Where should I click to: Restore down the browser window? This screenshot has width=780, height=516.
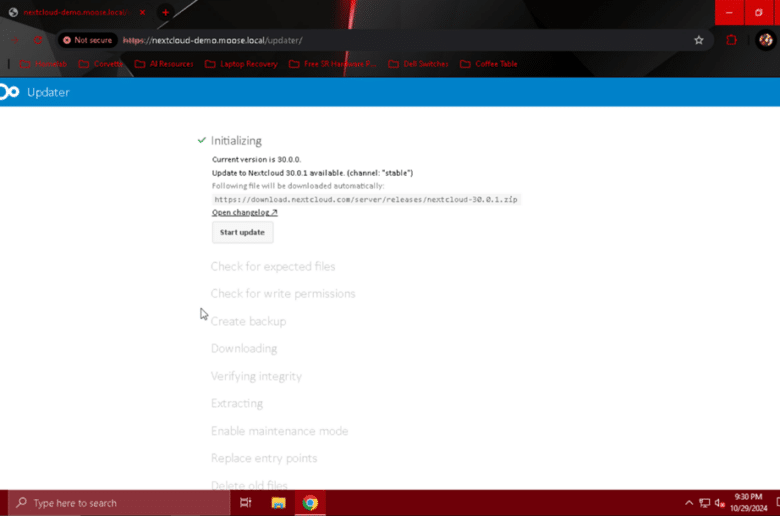pos(759,12)
